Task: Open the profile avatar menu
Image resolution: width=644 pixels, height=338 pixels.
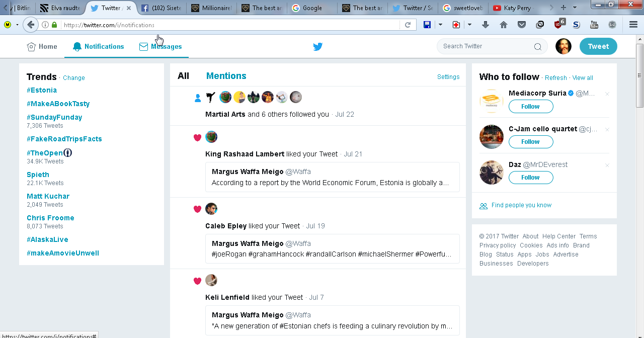Action: [x=563, y=46]
